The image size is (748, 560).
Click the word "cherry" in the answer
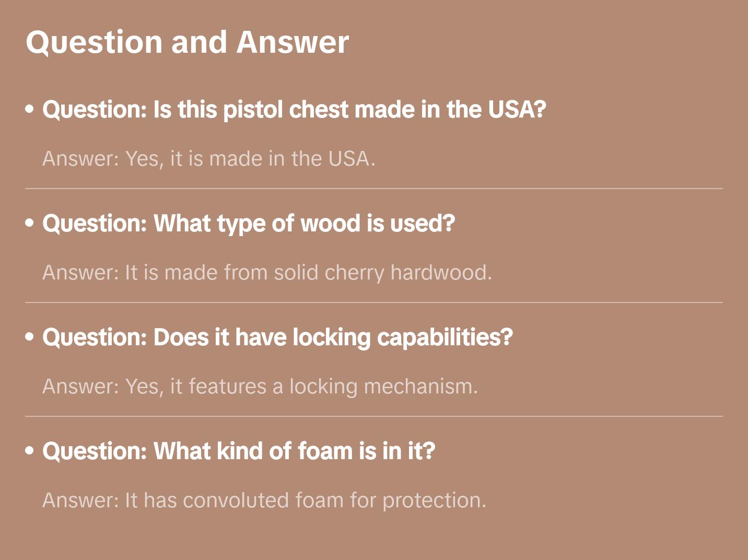(354, 273)
